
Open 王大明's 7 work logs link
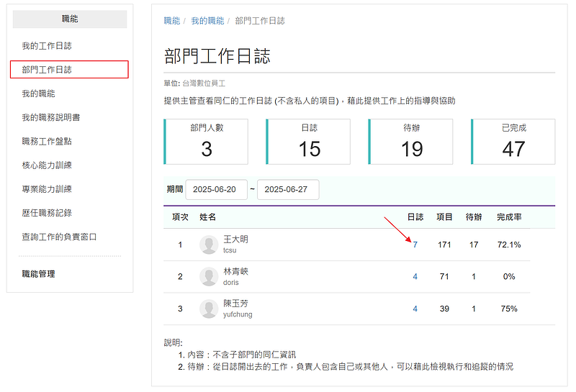(x=415, y=245)
